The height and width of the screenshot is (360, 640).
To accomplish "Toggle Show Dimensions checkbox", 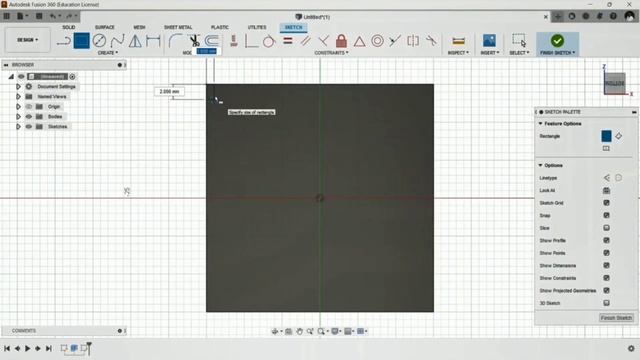I will click(x=607, y=265).
